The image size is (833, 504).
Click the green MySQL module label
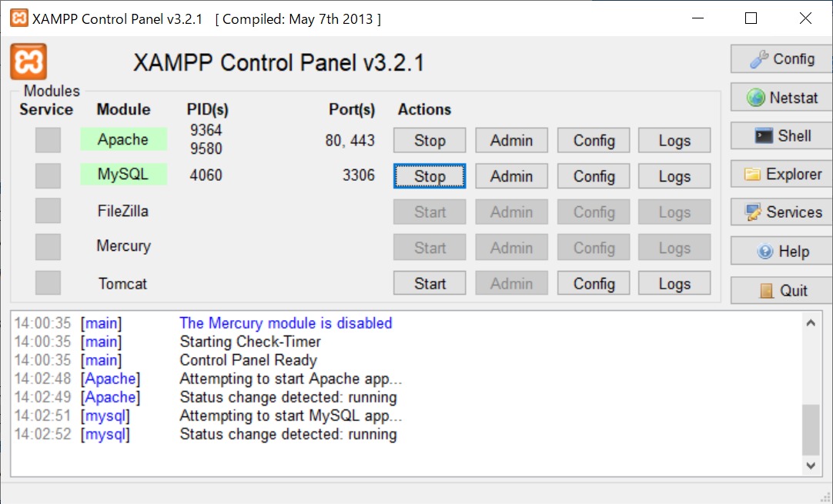124,174
